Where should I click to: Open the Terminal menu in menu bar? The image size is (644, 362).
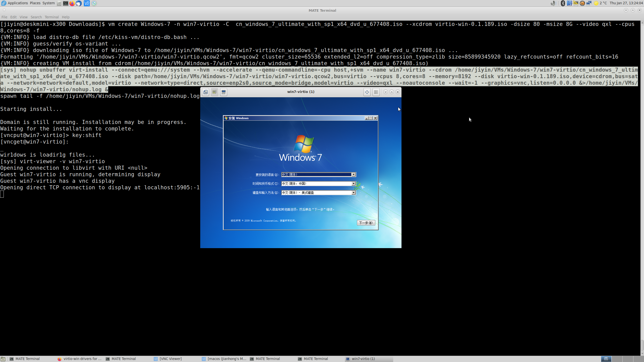(x=52, y=17)
